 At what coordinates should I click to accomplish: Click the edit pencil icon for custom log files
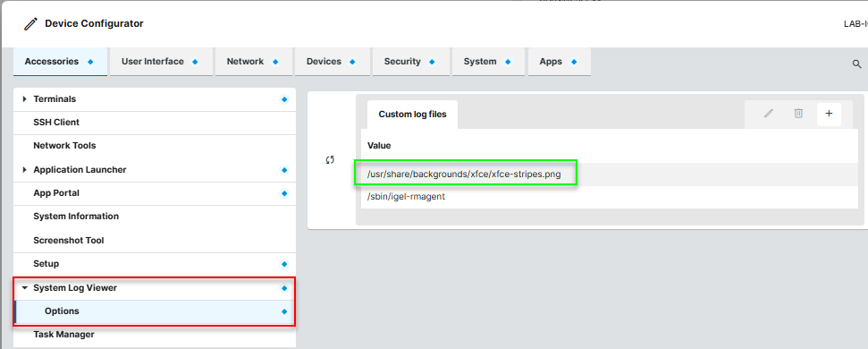click(x=769, y=114)
